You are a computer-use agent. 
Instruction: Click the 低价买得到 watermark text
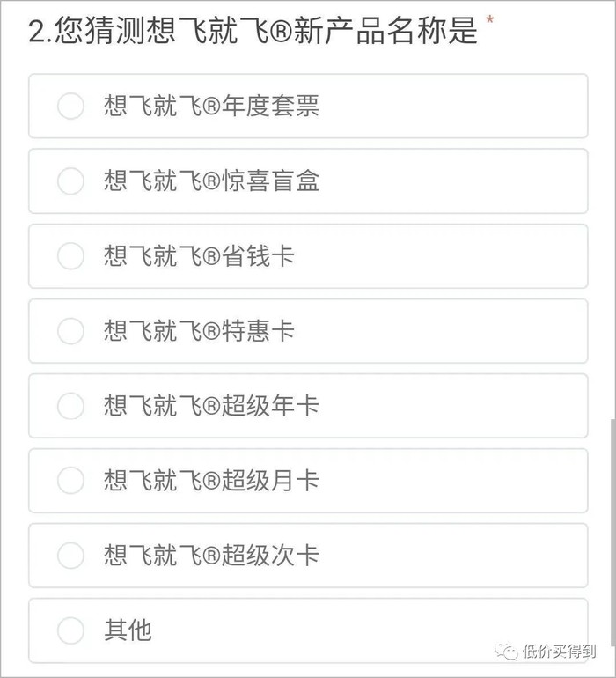[559, 652]
